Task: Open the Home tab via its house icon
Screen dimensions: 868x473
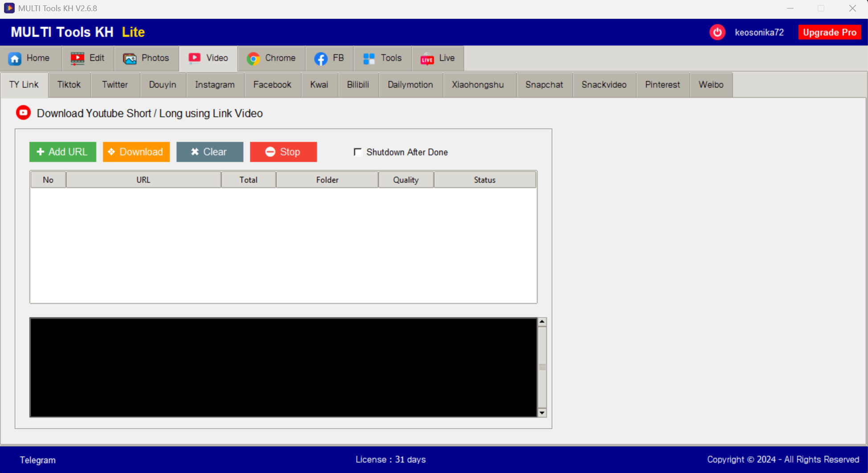Action: point(15,58)
